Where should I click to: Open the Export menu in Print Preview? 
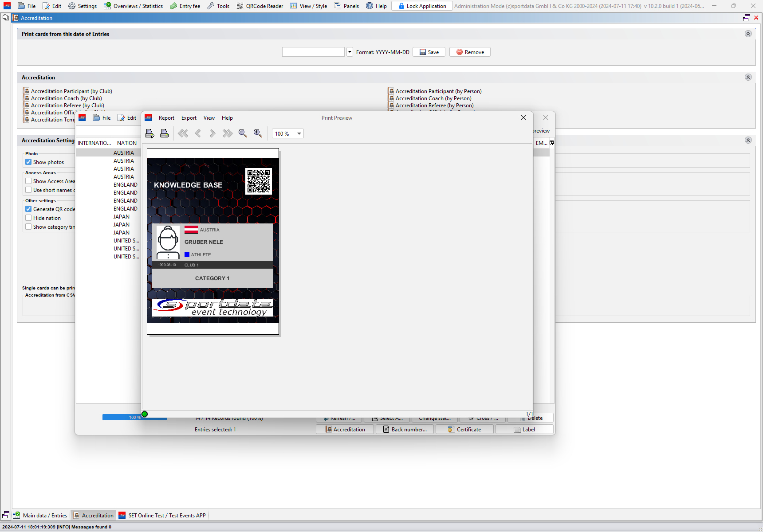[x=189, y=118]
